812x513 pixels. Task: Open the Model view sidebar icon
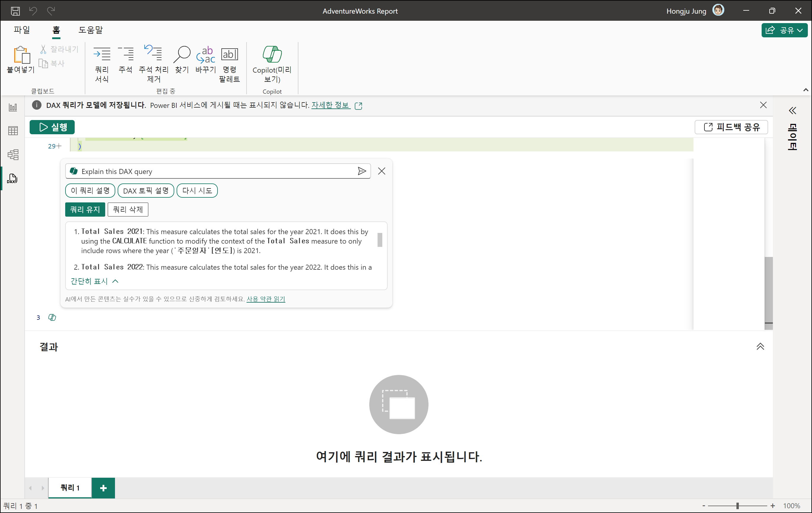[13, 154]
